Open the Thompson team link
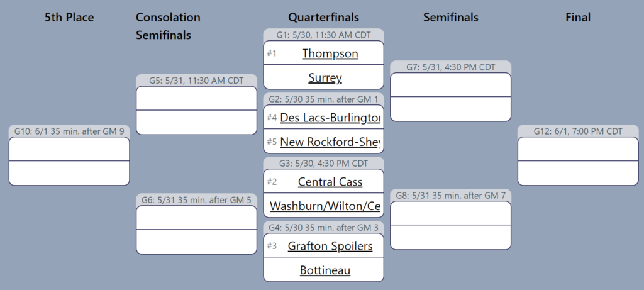This screenshot has width=644, height=290. (330, 53)
